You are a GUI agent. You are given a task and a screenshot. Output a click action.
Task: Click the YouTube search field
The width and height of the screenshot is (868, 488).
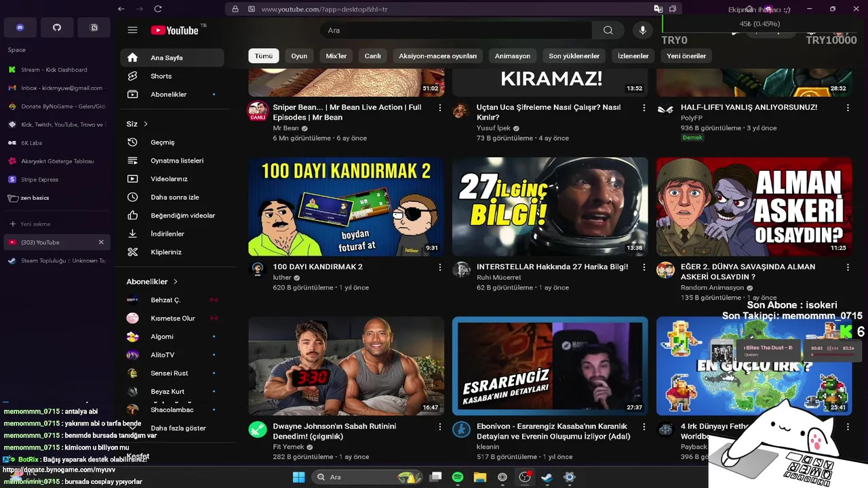point(456,30)
